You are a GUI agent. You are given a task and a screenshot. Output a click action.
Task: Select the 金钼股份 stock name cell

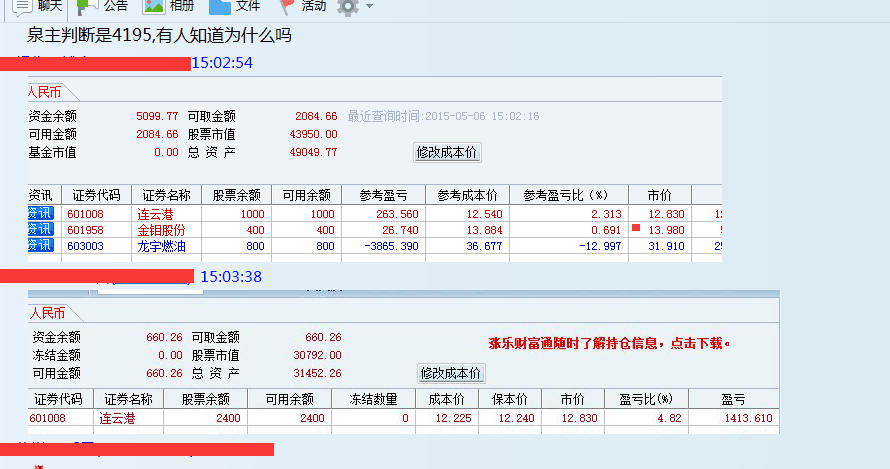tap(161, 230)
